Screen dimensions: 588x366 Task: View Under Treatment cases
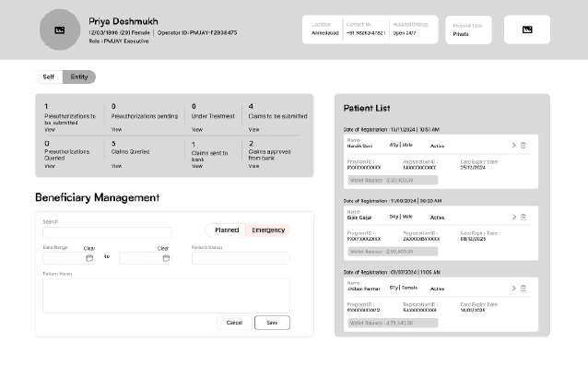tap(197, 129)
